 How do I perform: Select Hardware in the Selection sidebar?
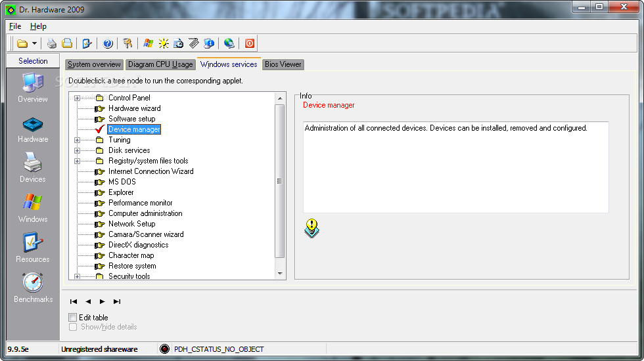click(33, 130)
